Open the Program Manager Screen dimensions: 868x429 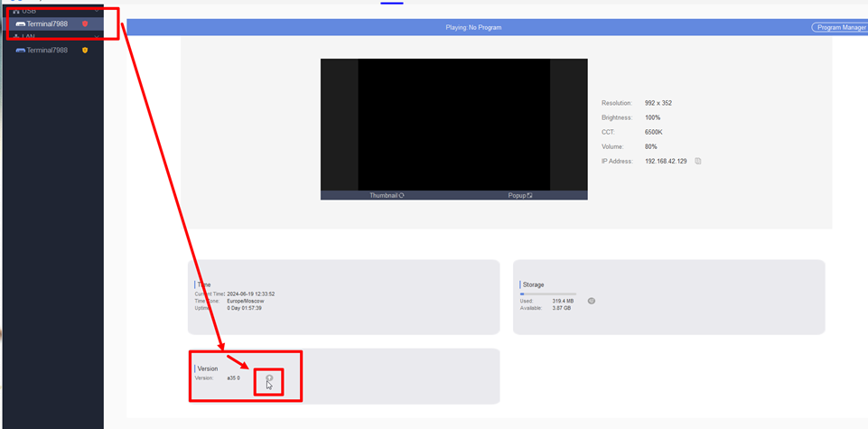[839, 28]
